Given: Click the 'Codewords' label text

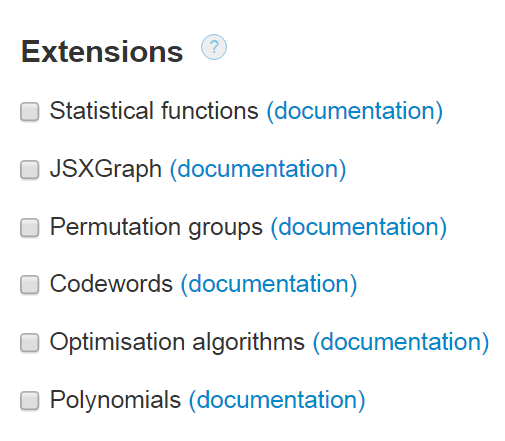Looking at the screenshot, I should [x=111, y=284].
